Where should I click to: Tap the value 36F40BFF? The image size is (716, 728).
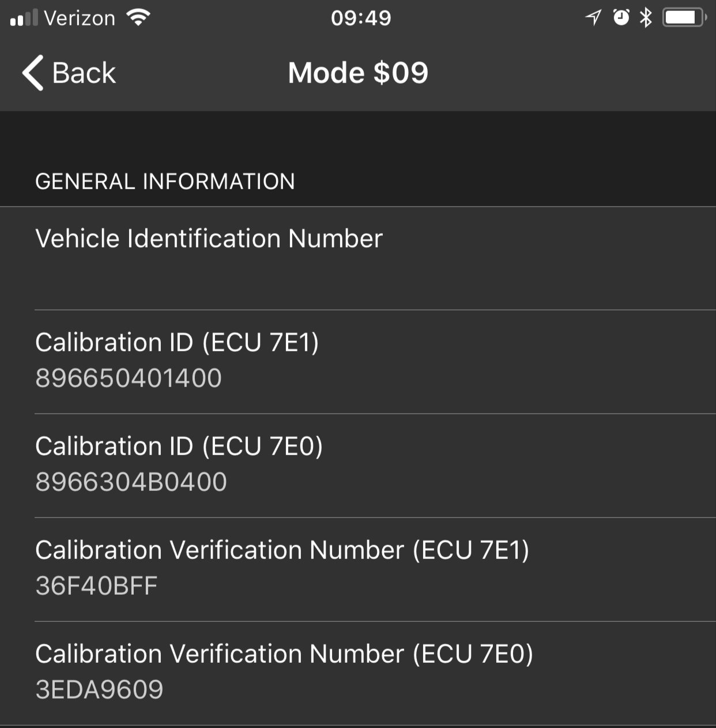97,586
